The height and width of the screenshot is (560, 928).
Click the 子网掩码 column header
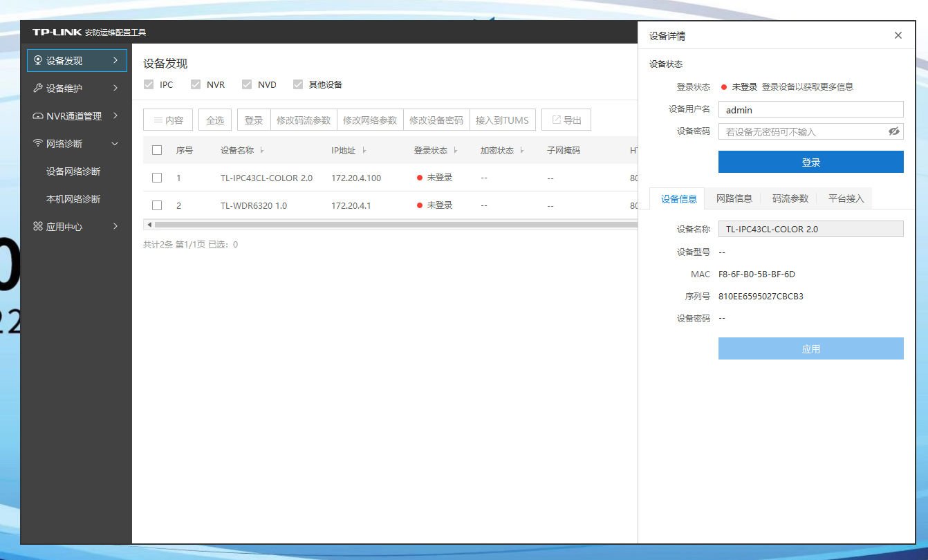point(564,150)
